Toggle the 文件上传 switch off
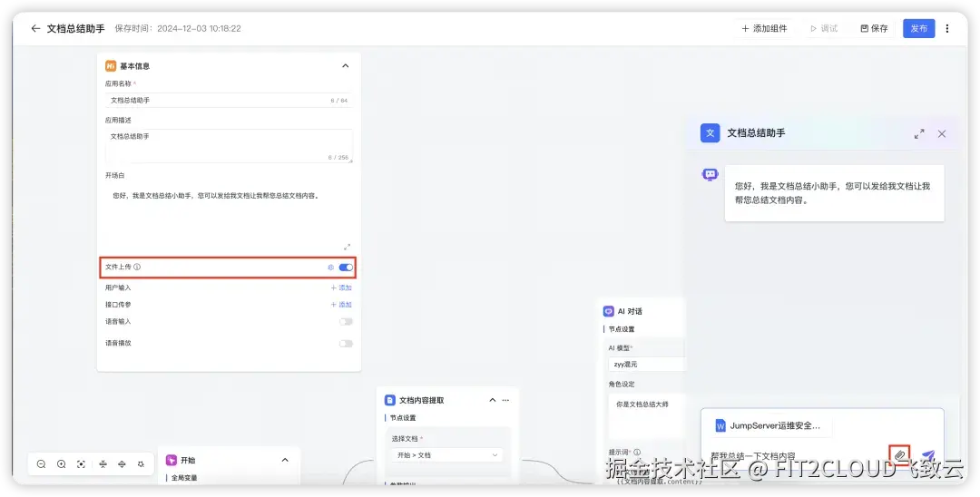Screen dimensions: 980x497 (x=346, y=268)
